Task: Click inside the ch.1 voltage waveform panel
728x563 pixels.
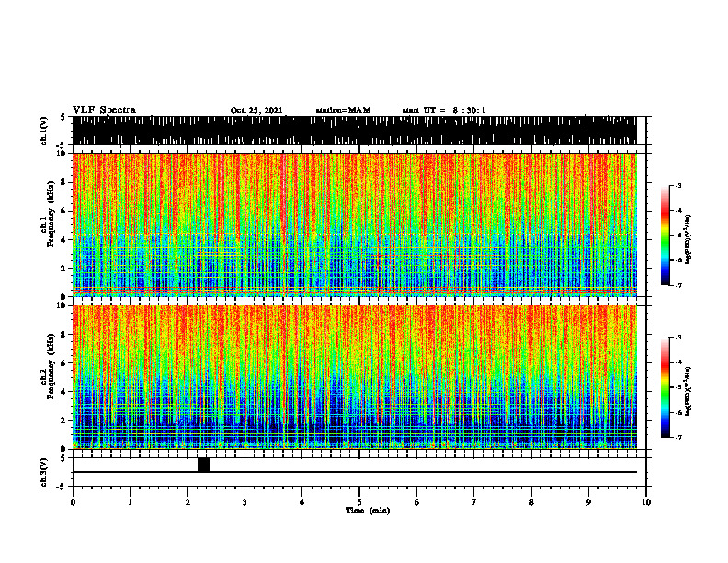Action: pos(354,131)
